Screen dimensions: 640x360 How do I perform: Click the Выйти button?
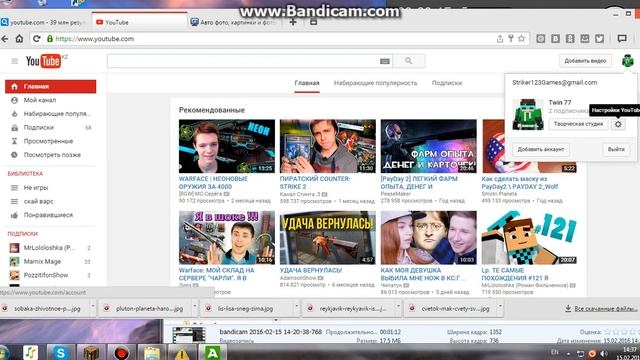click(616, 149)
